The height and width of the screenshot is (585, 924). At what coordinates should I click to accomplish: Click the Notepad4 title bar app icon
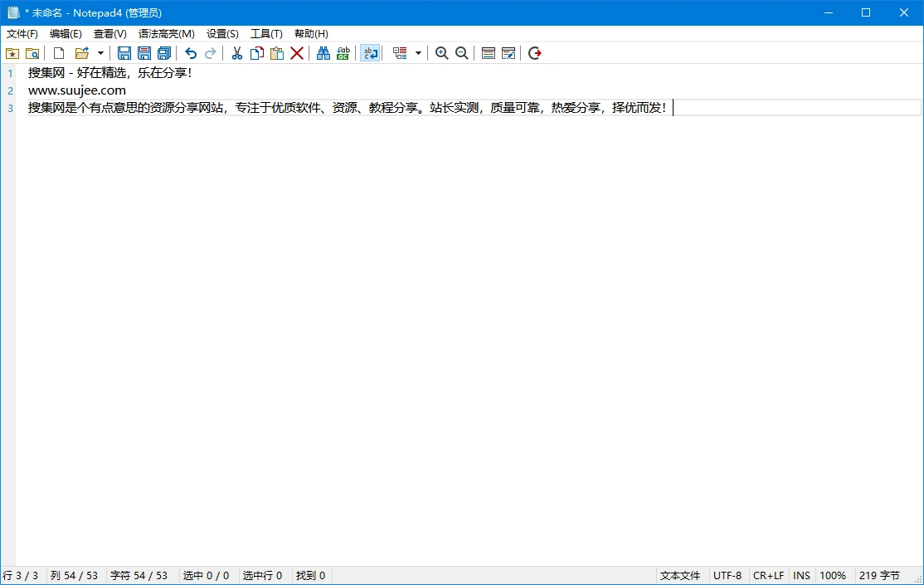(x=13, y=12)
